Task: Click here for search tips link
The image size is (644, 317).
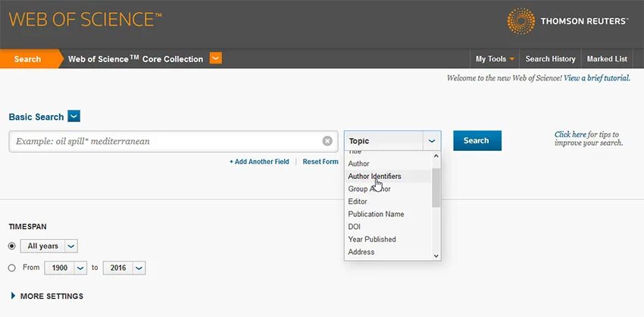Action: coord(570,134)
